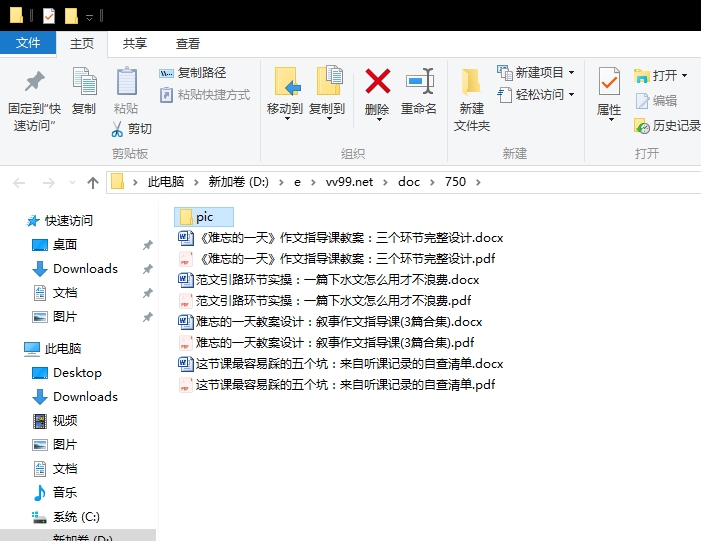The width and height of the screenshot is (701, 541).
Task: Open 视频 (Videos) in sidebar
Action: coord(55,421)
